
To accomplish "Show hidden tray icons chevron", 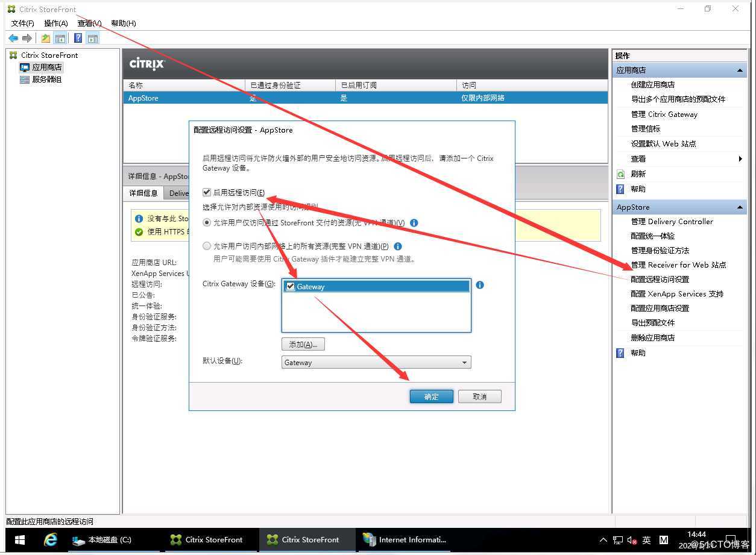I will tap(603, 540).
